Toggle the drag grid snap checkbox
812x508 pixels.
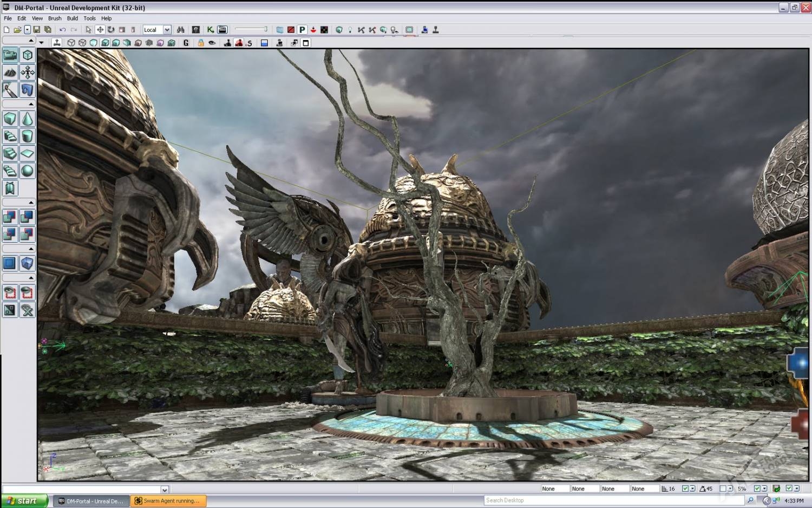click(685, 489)
